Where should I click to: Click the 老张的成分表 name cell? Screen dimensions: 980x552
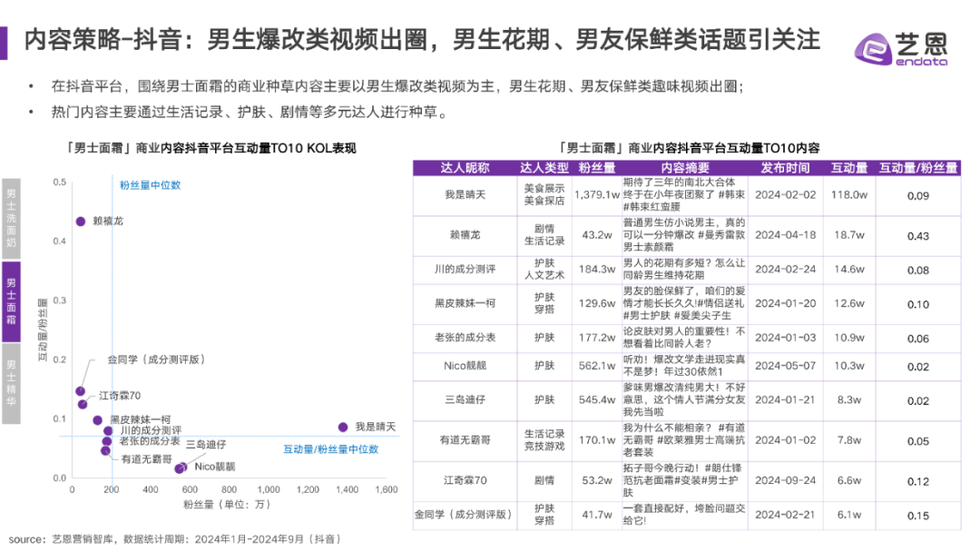tap(465, 338)
